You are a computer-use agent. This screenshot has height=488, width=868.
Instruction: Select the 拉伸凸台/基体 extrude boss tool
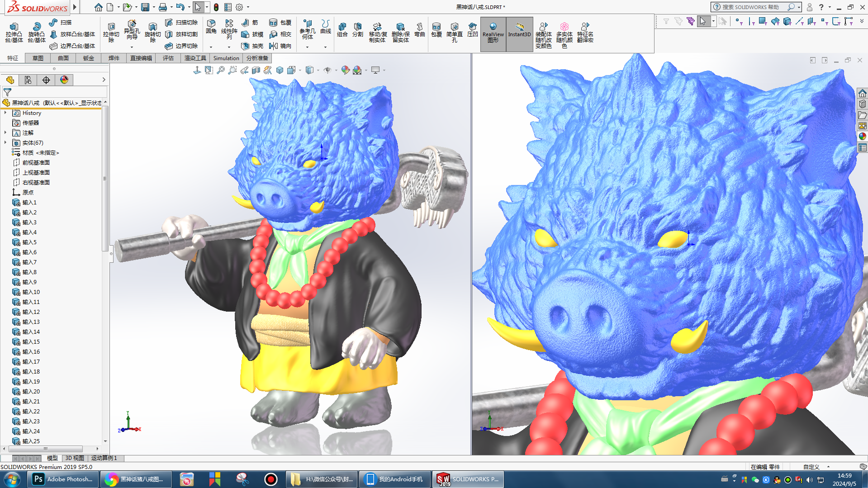pyautogui.click(x=14, y=32)
